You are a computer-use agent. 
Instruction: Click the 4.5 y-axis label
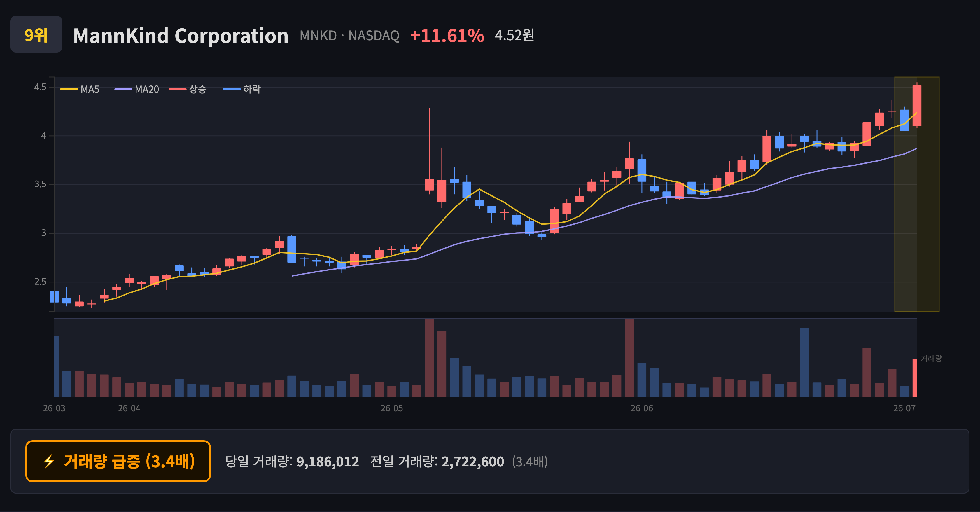click(x=40, y=87)
